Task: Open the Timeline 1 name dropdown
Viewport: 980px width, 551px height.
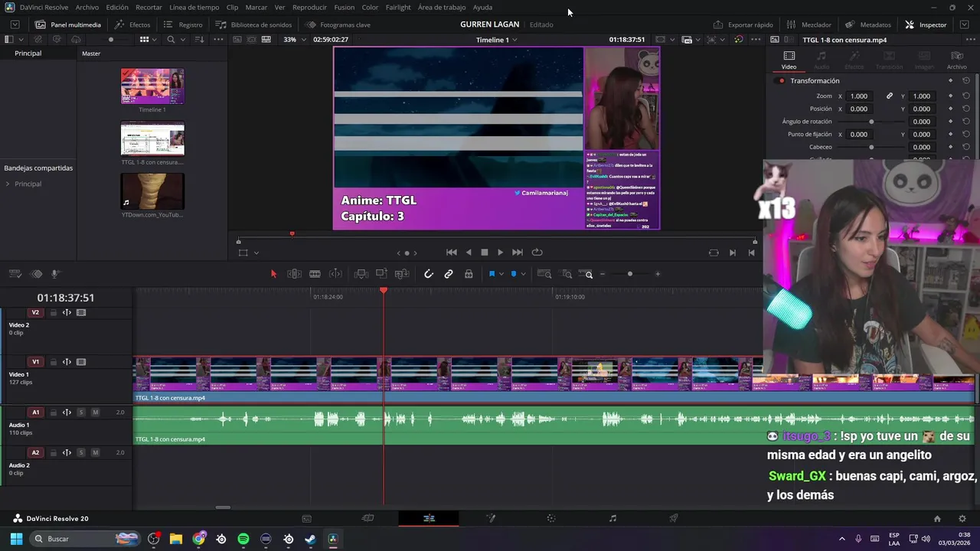Action: click(496, 40)
